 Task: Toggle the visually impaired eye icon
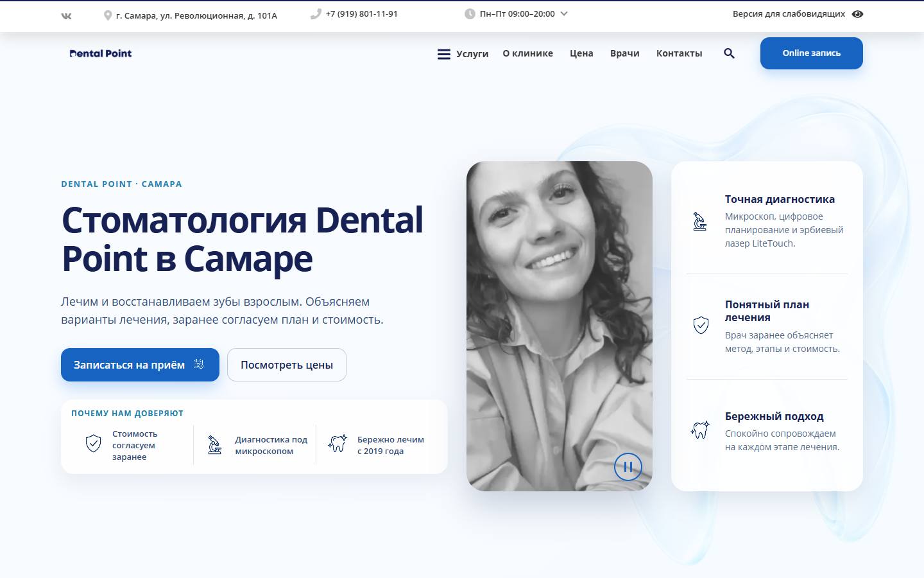click(857, 14)
